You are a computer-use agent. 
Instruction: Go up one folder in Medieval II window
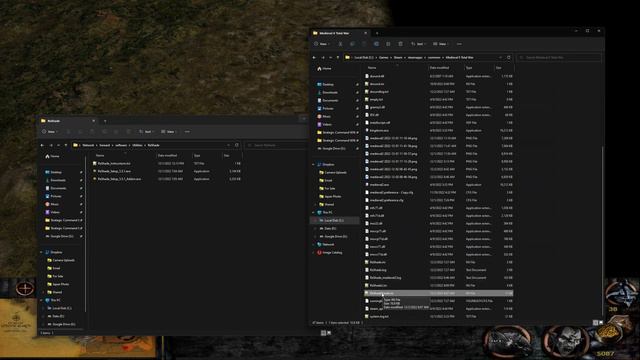click(338, 58)
